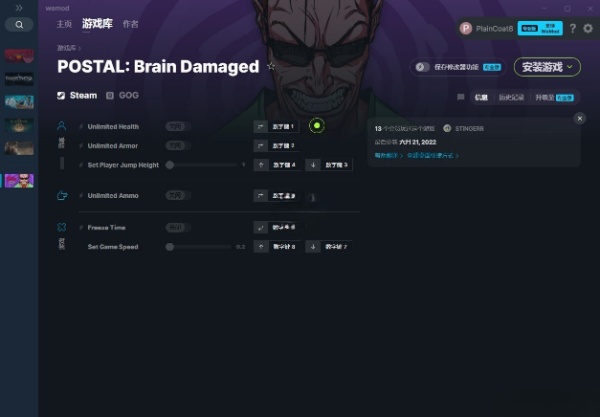Go to 主页 tab

click(x=64, y=24)
